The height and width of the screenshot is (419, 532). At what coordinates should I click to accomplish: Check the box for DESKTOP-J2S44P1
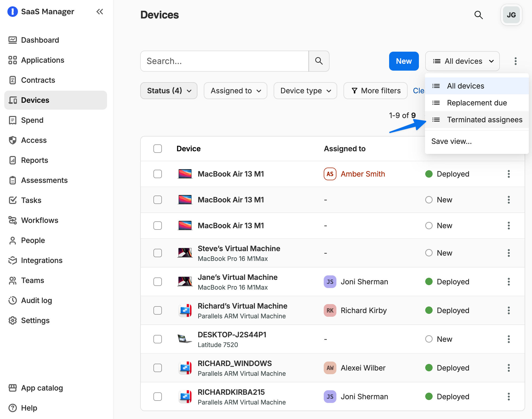click(158, 339)
